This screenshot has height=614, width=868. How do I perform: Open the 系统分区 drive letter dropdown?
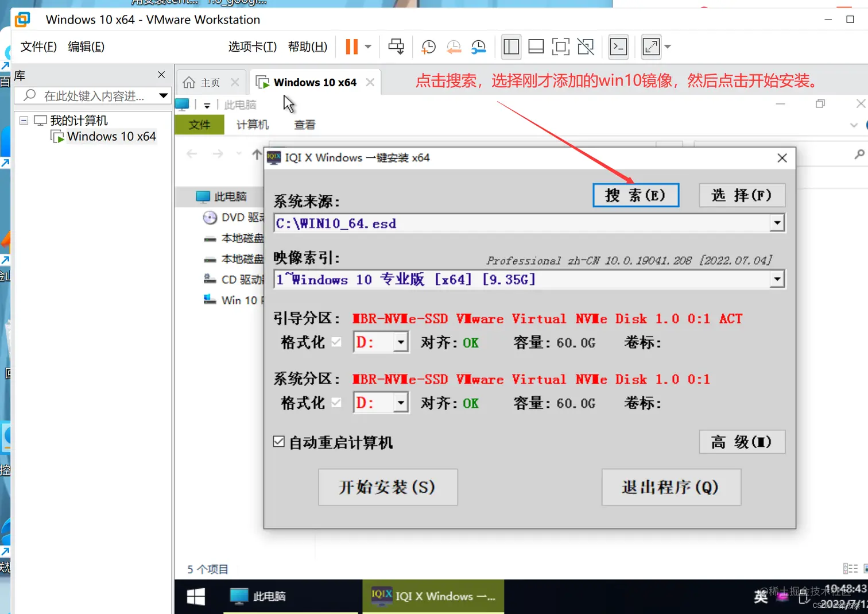point(401,403)
